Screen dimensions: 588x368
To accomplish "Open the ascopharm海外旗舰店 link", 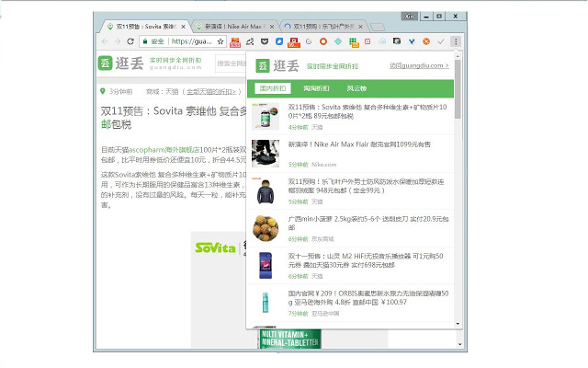I will click(x=164, y=150).
